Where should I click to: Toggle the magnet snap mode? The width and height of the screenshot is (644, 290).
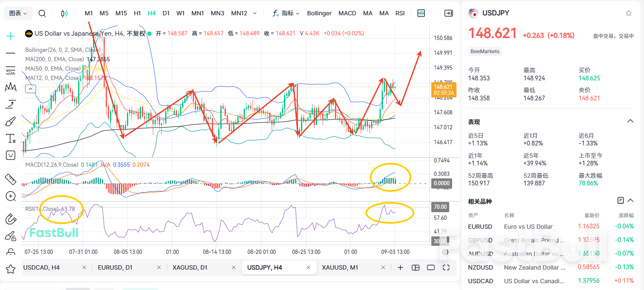click(x=10, y=219)
